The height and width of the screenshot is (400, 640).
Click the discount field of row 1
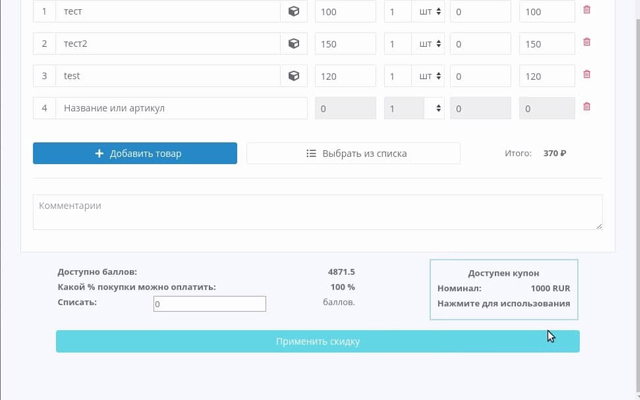[480, 11]
